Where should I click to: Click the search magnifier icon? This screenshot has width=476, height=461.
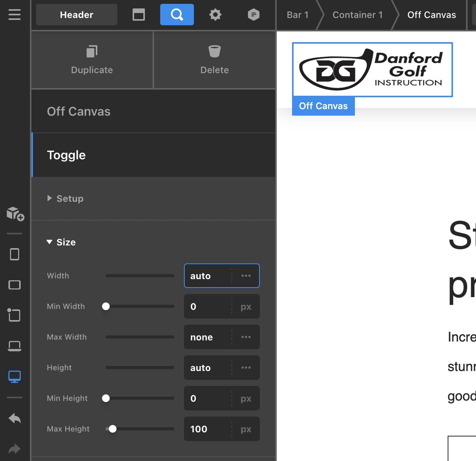coord(177,15)
